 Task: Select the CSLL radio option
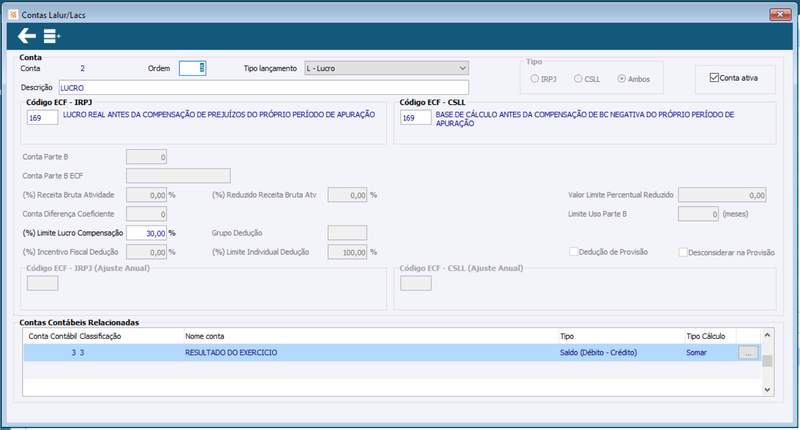coord(578,79)
